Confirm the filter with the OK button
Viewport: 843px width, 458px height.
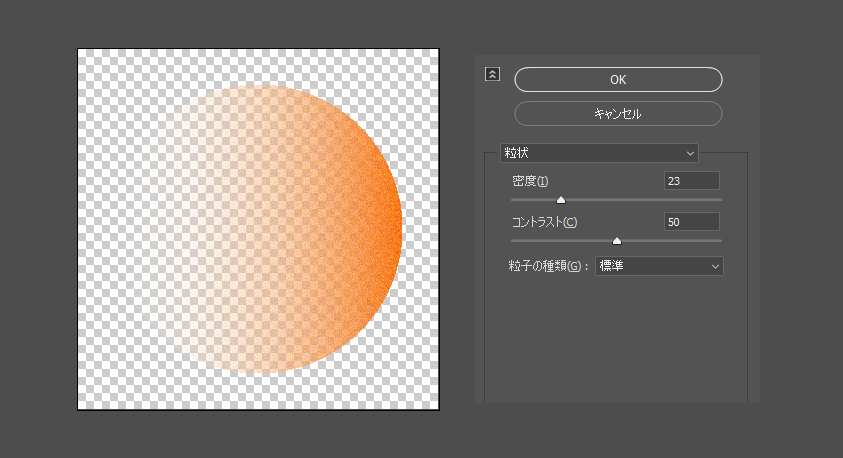(618, 80)
